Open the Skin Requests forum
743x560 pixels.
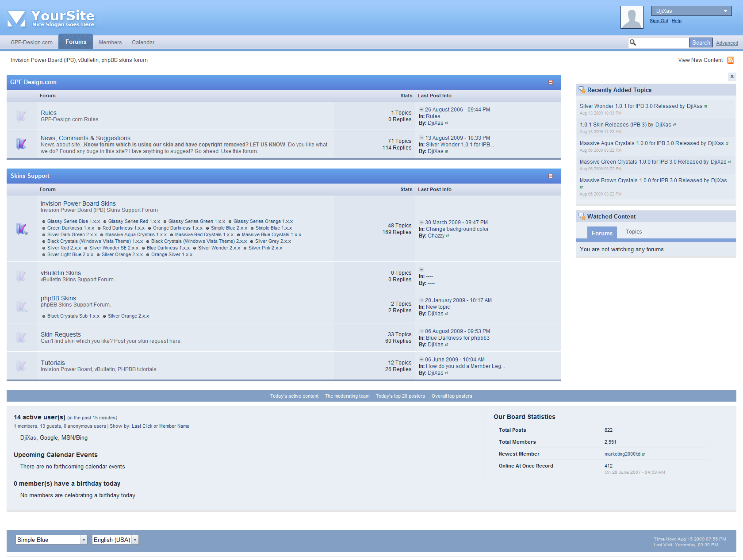point(61,334)
